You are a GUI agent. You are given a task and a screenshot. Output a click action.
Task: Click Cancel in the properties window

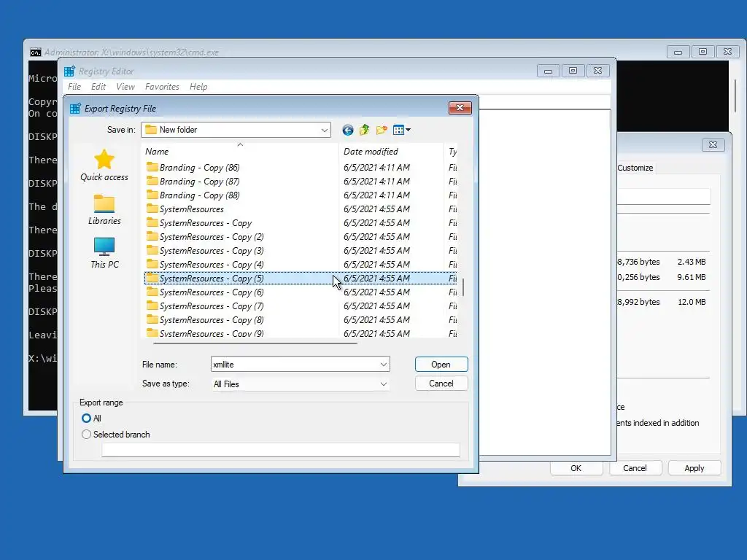635,468
